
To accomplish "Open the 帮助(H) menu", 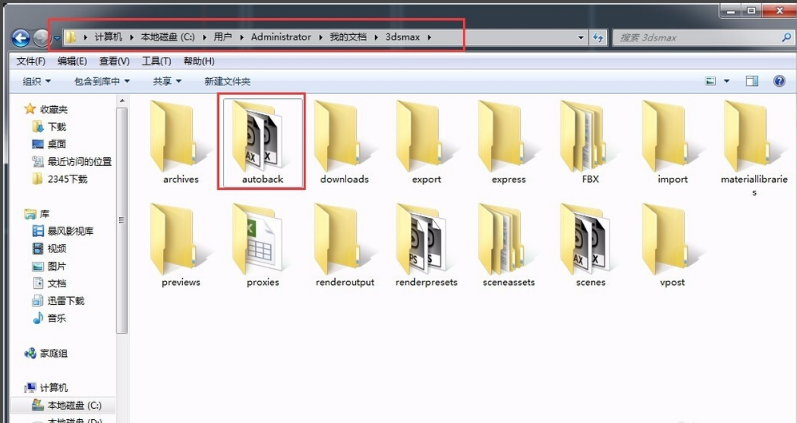I will click(199, 61).
